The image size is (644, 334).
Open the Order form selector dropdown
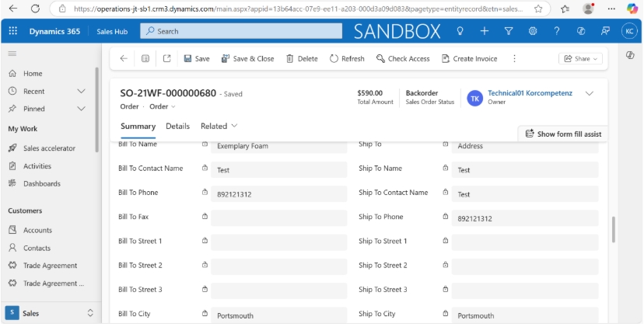pos(163,106)
